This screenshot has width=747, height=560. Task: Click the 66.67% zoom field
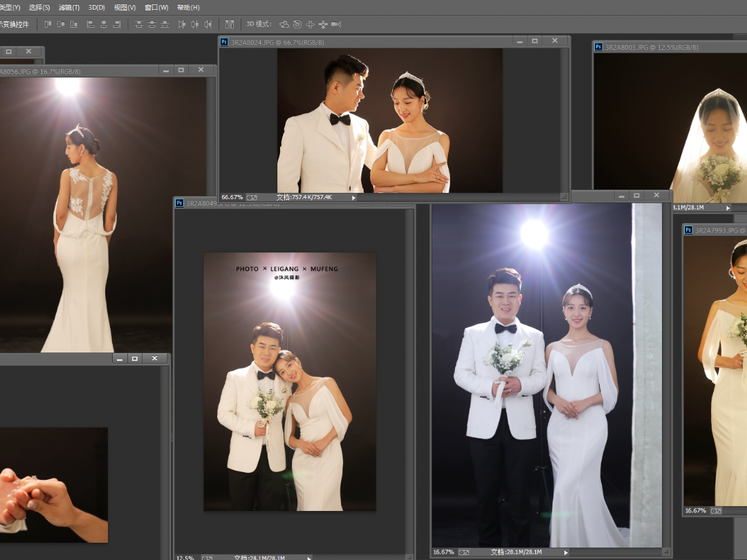click(232, 197)
